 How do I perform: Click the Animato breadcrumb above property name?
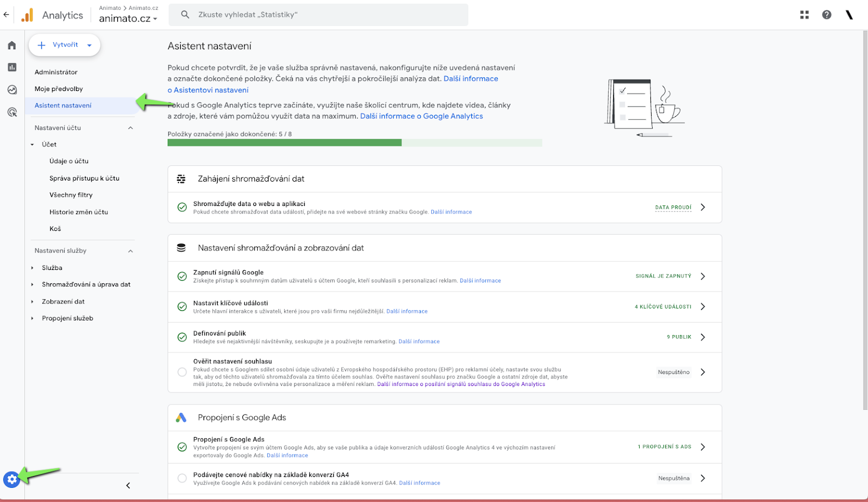pyautogui.click(x=110, y=8)
